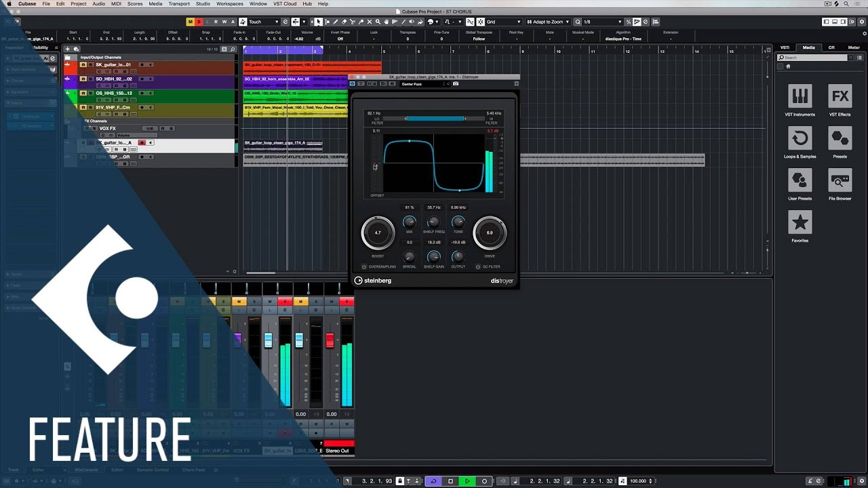
Task: Open the Workspaces menu
Action: (230, 4)
